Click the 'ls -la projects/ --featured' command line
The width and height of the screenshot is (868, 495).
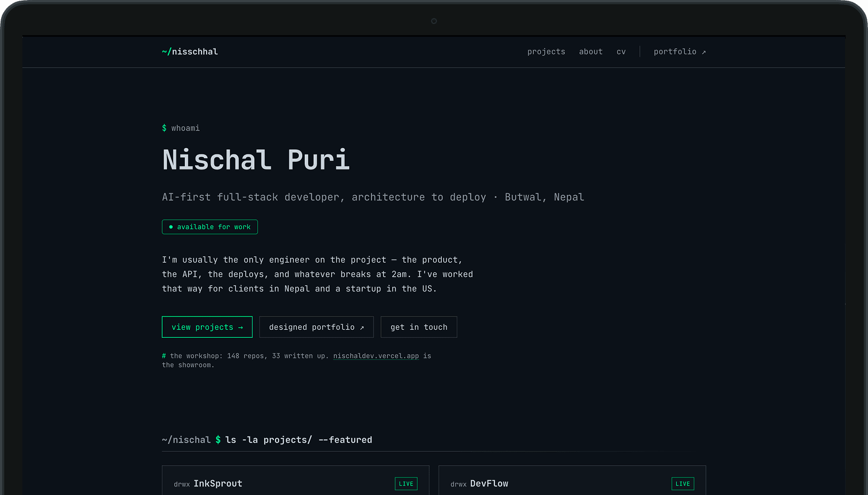coord(298,440)
